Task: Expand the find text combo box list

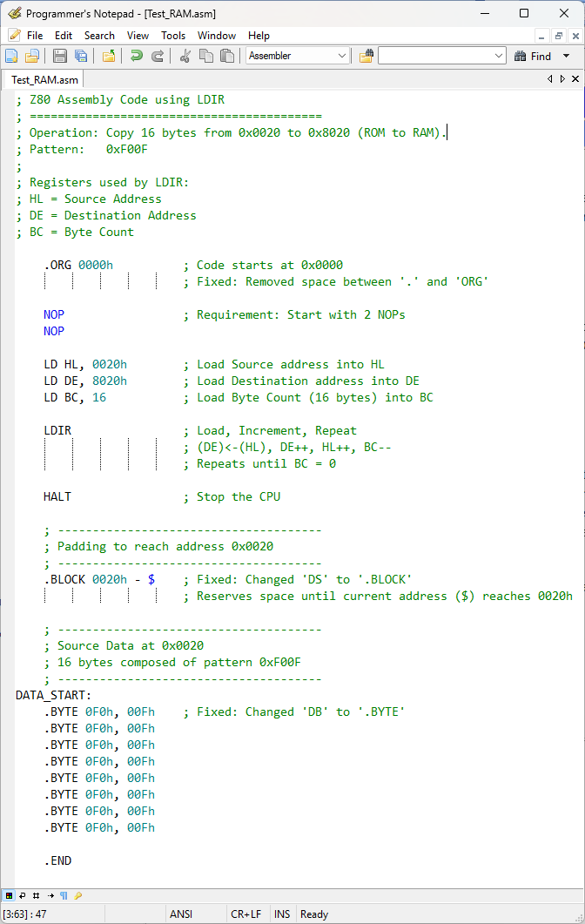Action: tap(499, 56)
